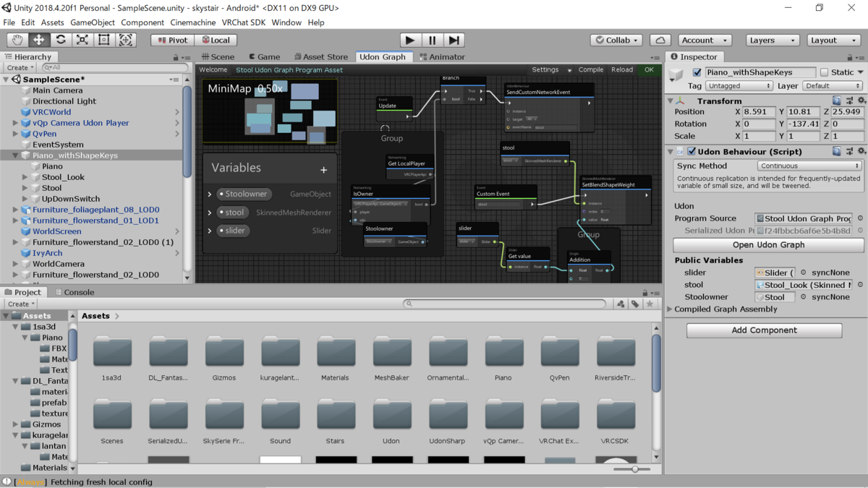Open the Layout dropdown
The height and width of the screenshot is (488, 868).
click(833, 40)
